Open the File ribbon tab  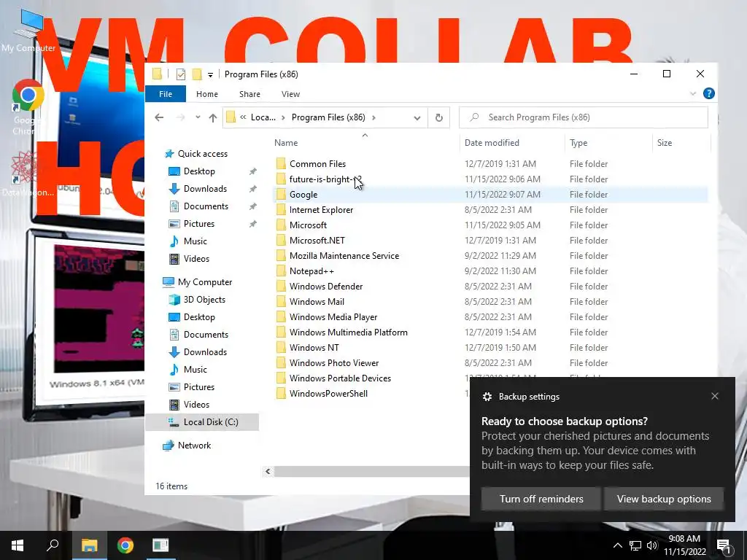click(x=166, y=94)
